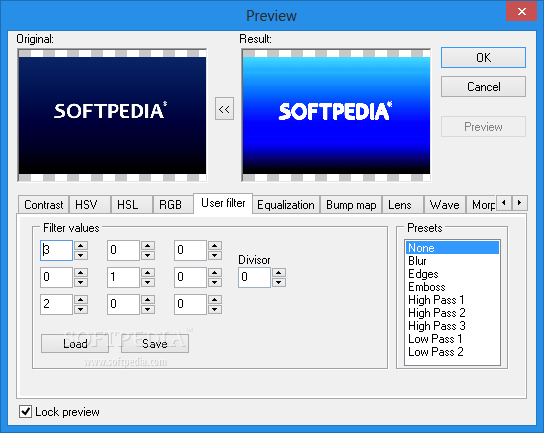544x433 pixels.
Task: Increase the bottom-middle filter value
Action: tap(147, 300)
